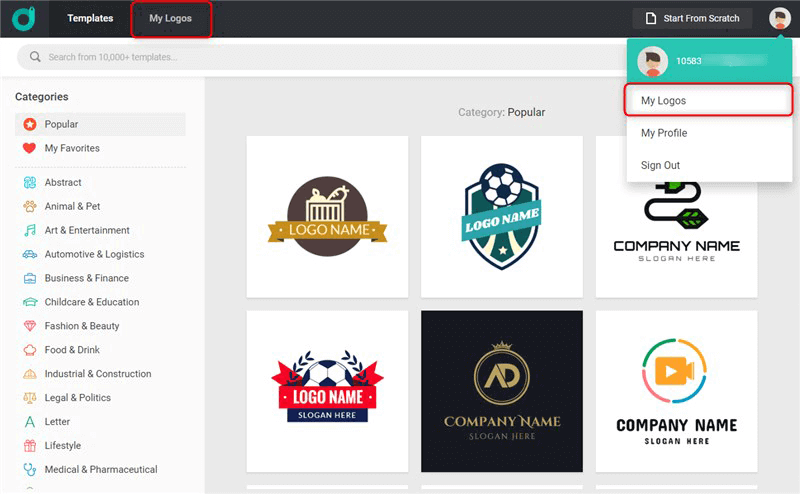The width and height of the screenshot is (800, 494).
Task: Click the My Favorites heart icon
Action: click(30, 148)
